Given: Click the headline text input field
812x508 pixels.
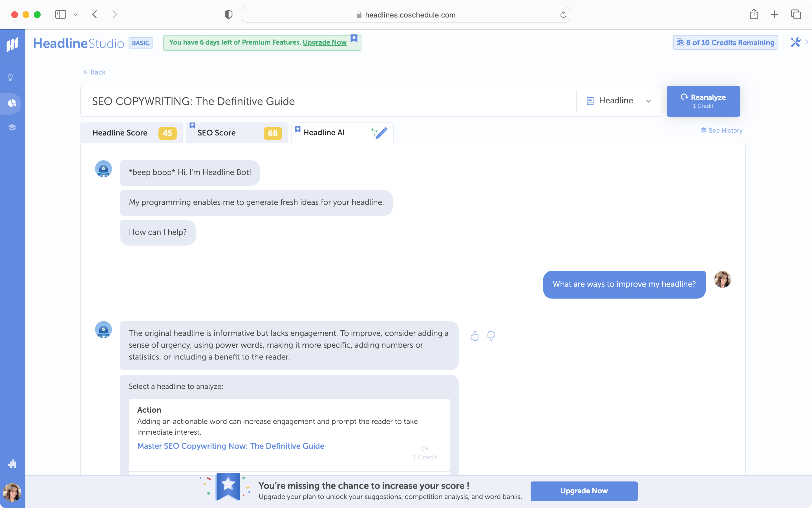Looking at the screenshot, I should click(329, 101).
